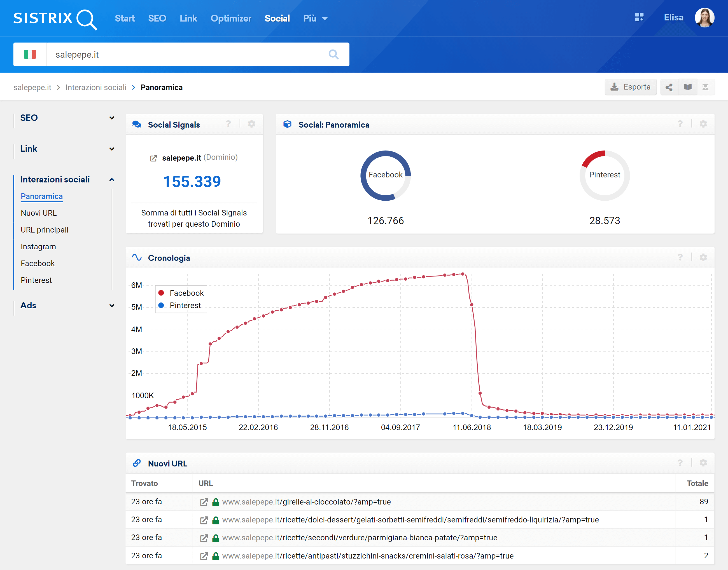Click the Nuovi URL chain link icon
Viewport: 728px width, 570px height.
pos(137,463)
